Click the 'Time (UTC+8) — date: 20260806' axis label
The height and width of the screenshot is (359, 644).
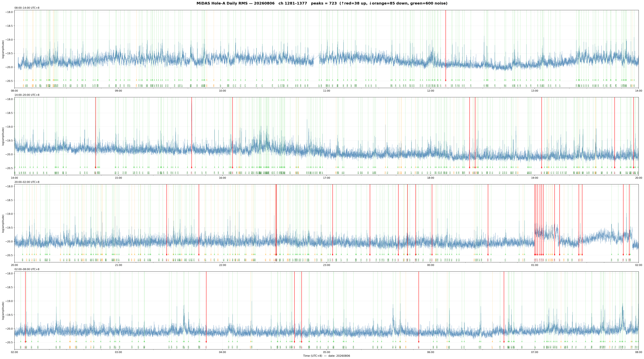[326, 356]
